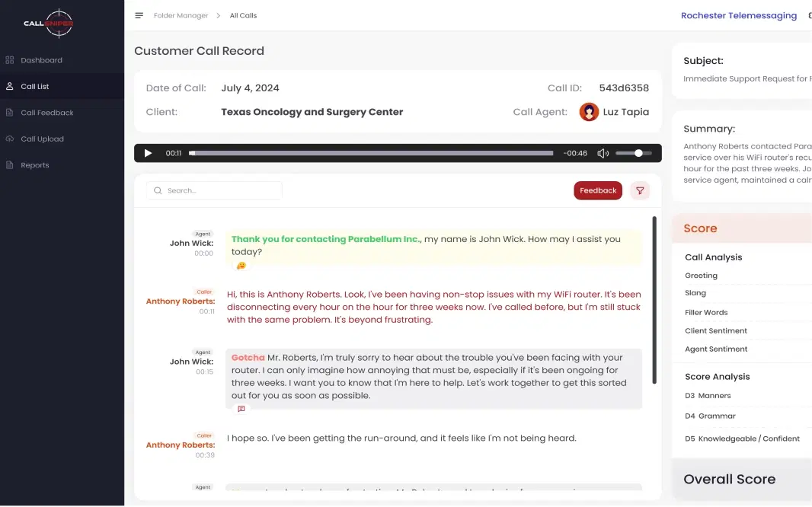Click the transcript vertical scrollbar
Screen dimensions: 812x507
click(x=654, y=300)
